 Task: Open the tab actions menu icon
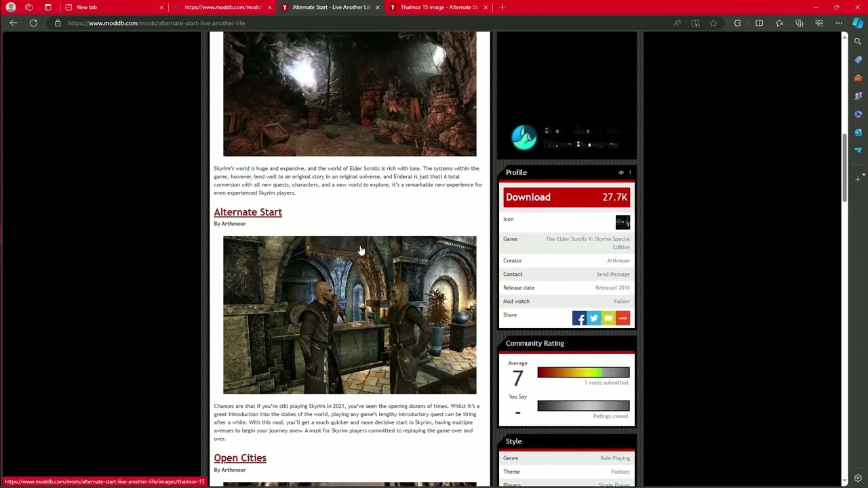[x=47, y=7]
